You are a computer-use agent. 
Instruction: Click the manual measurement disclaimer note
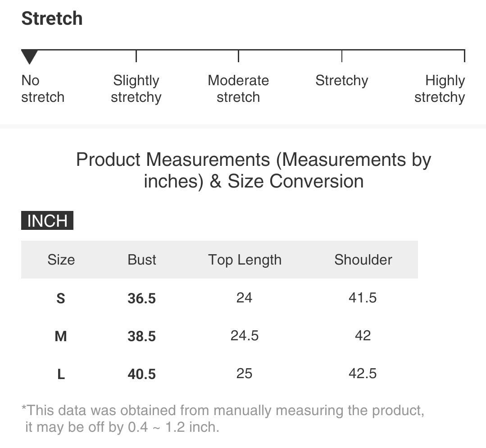tap(223, 419)
